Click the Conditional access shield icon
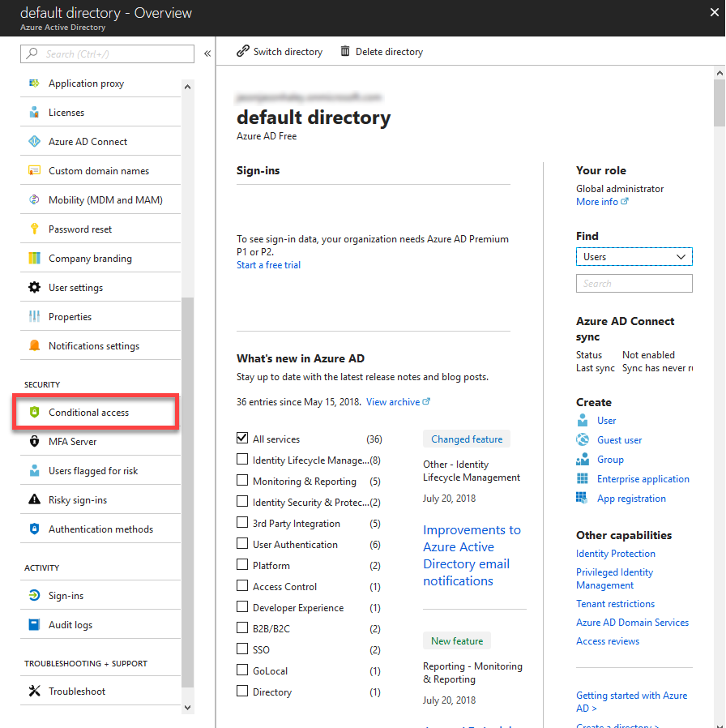Viewport: 726px width, 728px height. 34,412
